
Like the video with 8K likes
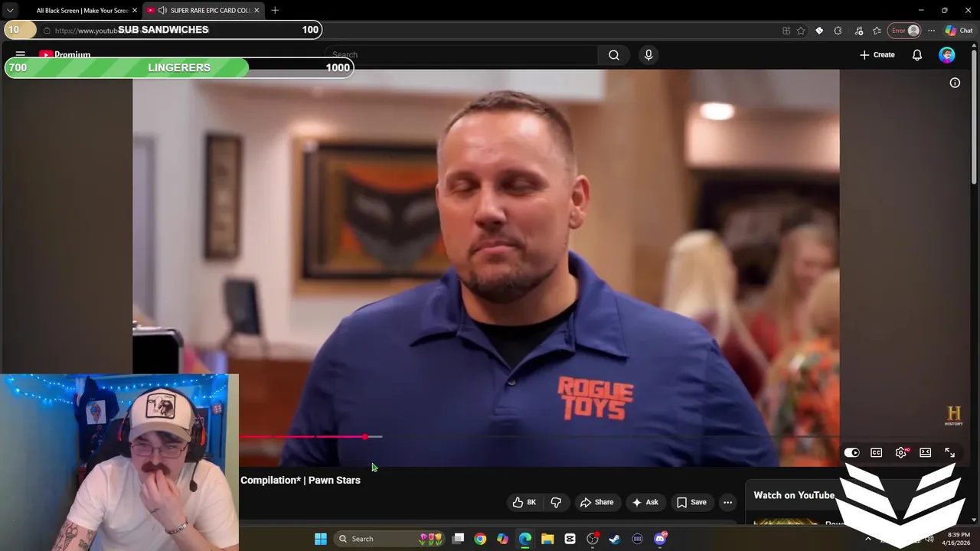coord(524,502)
